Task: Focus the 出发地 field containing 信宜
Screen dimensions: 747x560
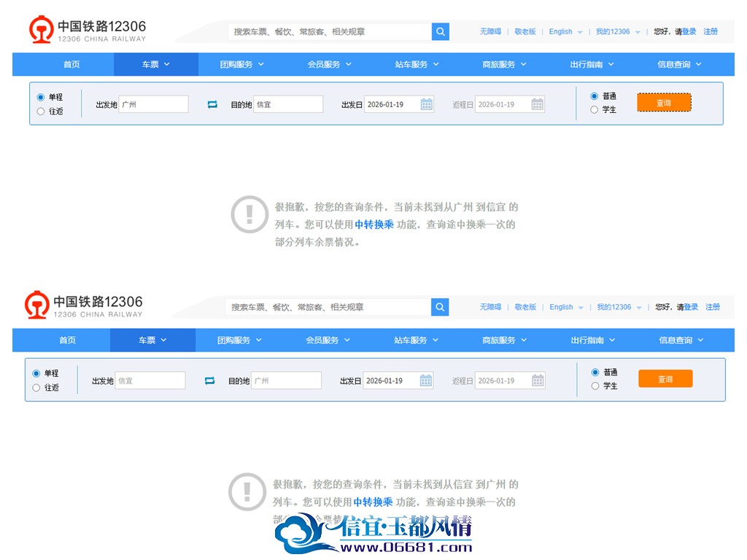Action: [150, 381]
